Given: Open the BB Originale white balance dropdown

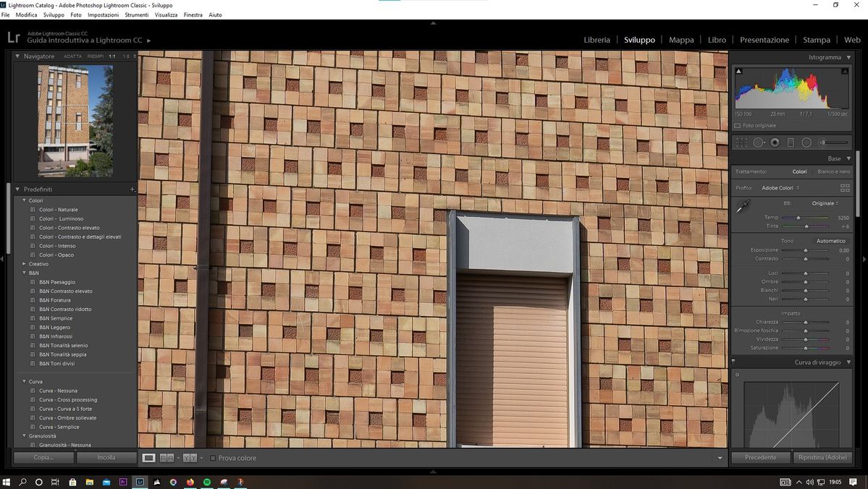Looking at the screenshot, I should [825, 203].
